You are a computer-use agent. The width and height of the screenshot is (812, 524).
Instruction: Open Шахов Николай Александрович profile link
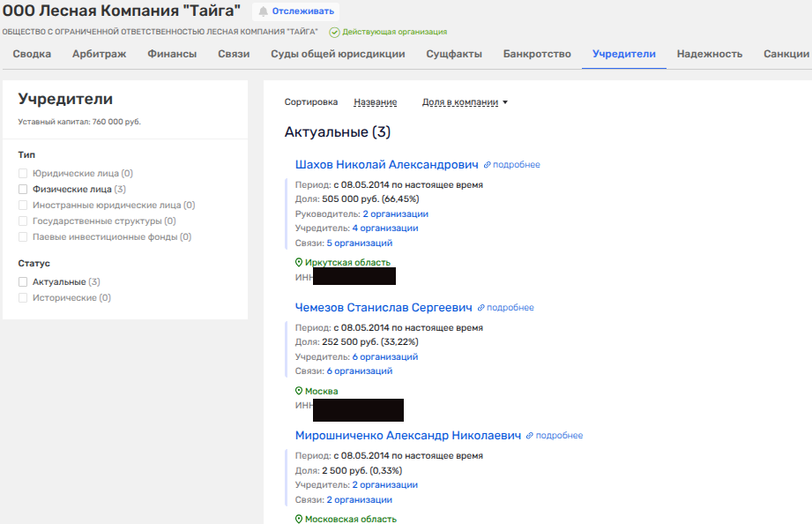pos(386,165)
